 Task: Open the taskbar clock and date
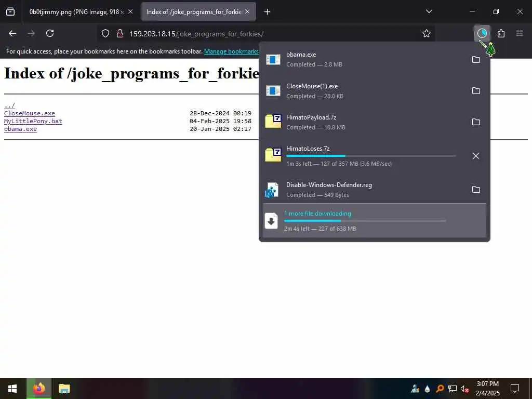(487, 389)
